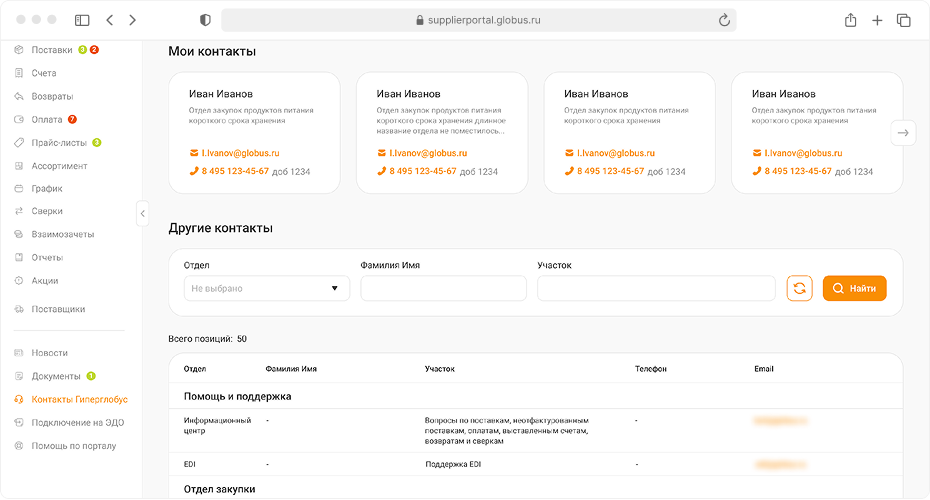Open Поставки menu item

52,50
